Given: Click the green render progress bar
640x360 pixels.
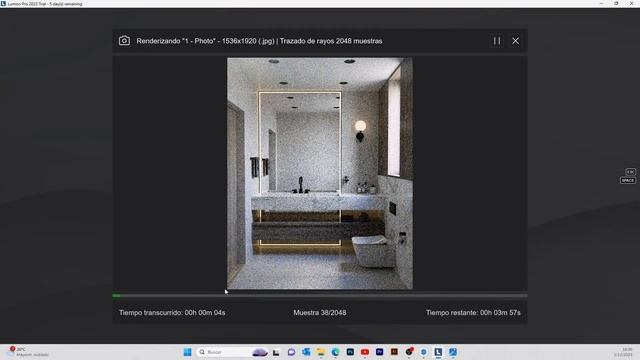Looking at the screenshot, I should [x=320, y=296].
